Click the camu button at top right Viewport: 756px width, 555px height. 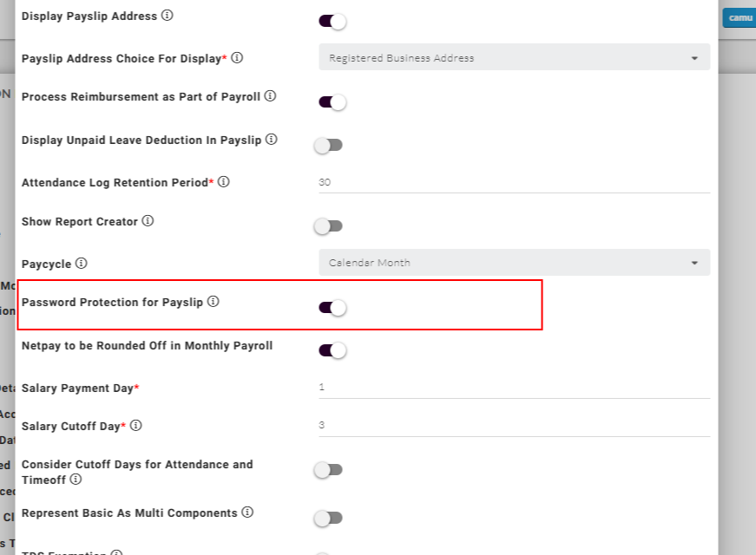(x=740, y=17)
